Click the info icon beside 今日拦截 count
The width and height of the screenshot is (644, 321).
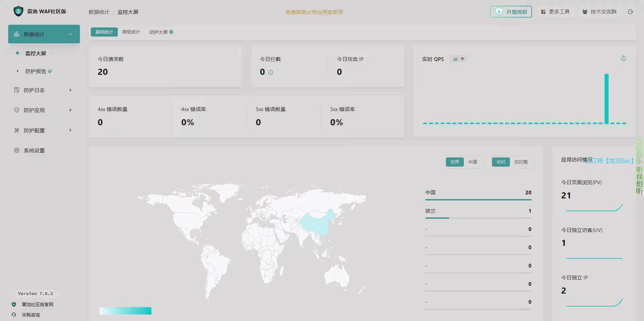[x=271, y=72]
